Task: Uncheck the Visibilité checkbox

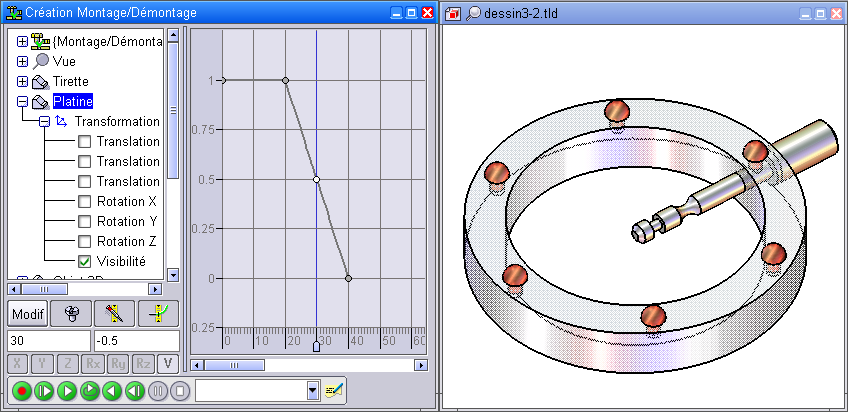Action: [x=85, y=261]
